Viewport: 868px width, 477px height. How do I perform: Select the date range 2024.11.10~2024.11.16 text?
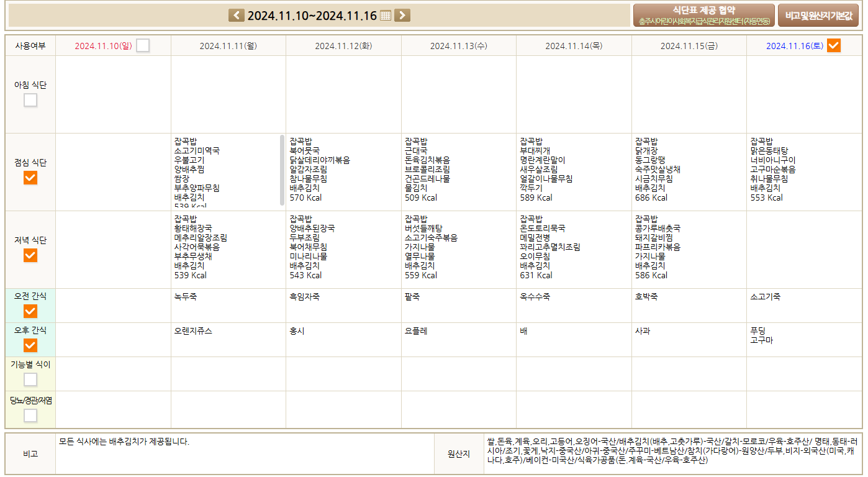(x=312, y=16)
